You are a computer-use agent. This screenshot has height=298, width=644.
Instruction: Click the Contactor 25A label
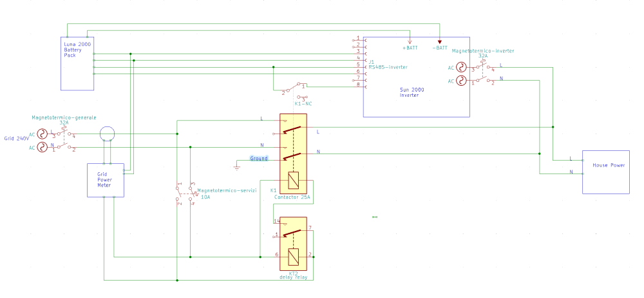[292, 197]
